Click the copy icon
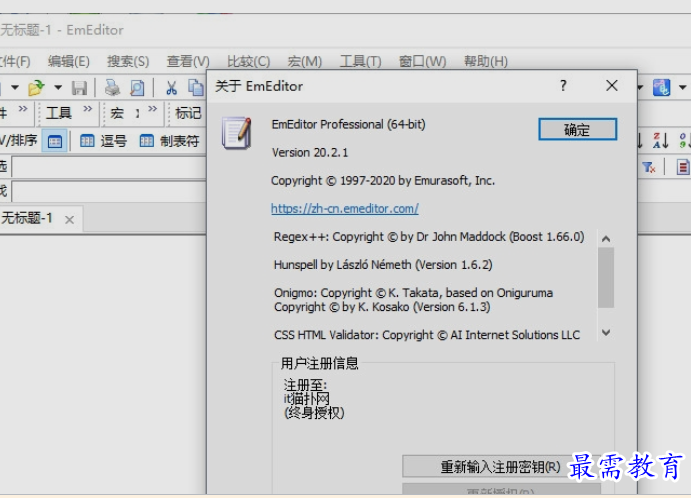Viewport: 691px width, 498px height. click(196, 88)
